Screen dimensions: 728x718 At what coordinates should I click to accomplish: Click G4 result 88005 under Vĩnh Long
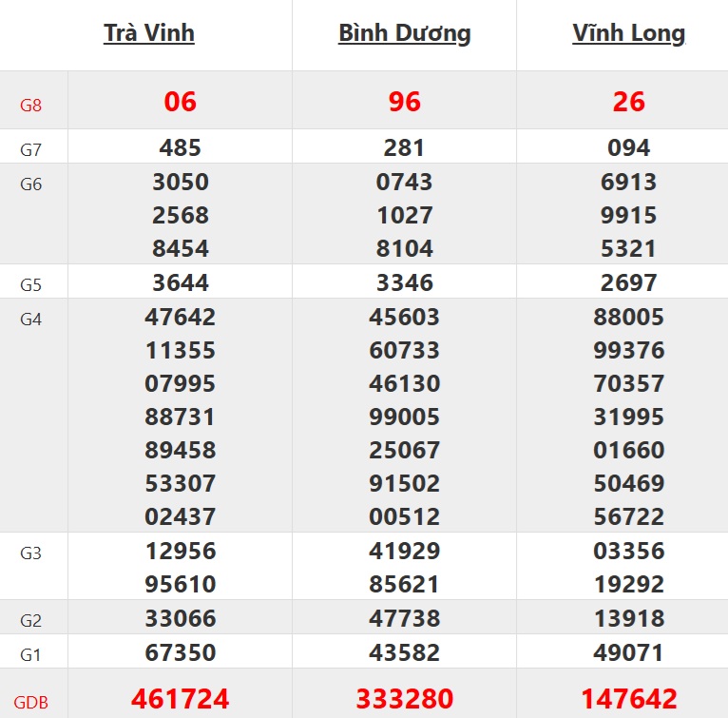click(628, 317)
